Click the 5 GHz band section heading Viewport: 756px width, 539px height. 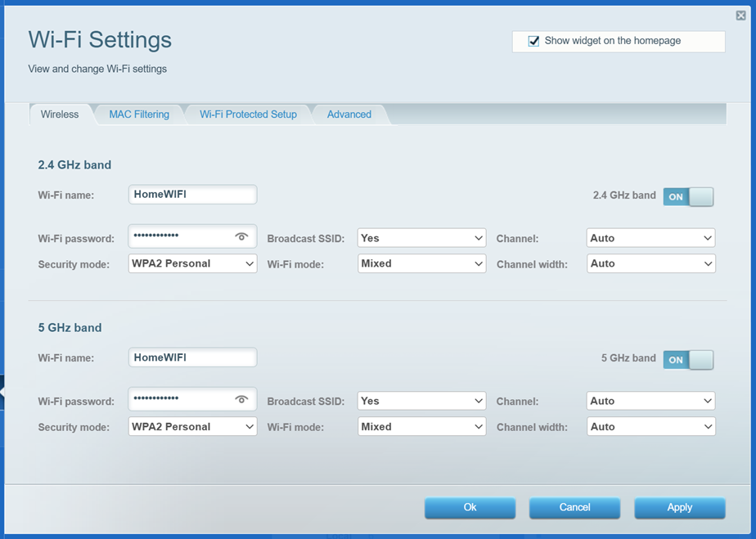(x=70, y=328)
